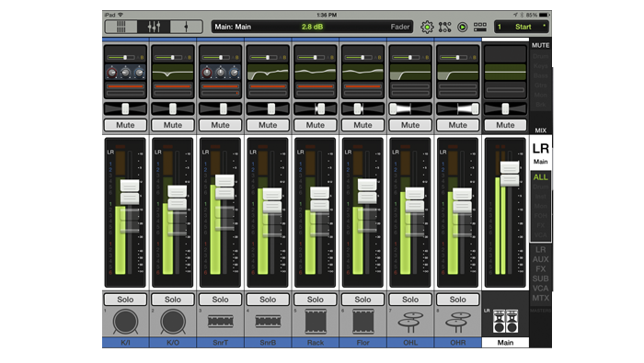Viewport: 644px width, 363px height.
Task: Select the fader mixer view icon
Action: point(154,27)
